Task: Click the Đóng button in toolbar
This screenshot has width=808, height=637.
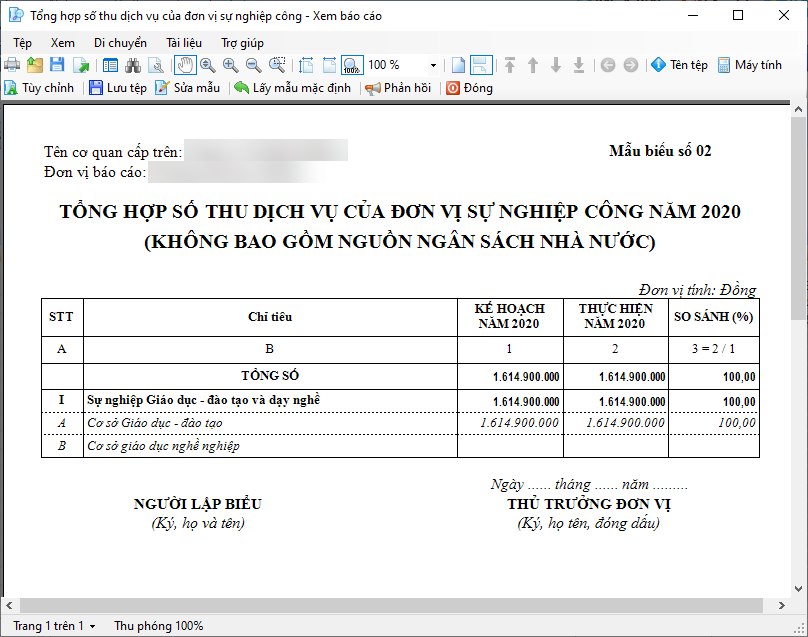Action: pyautogui.click(x=469, y=88)
